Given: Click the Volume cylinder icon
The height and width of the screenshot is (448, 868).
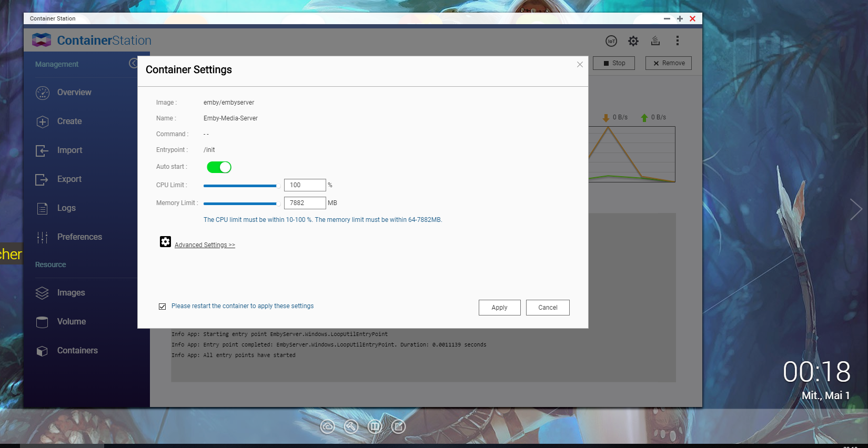Looking at the screenshot, I should (x=42, y=322).
